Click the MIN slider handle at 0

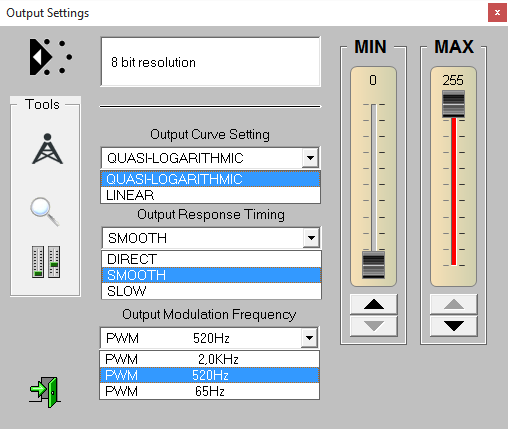click(x=373, y=265)
